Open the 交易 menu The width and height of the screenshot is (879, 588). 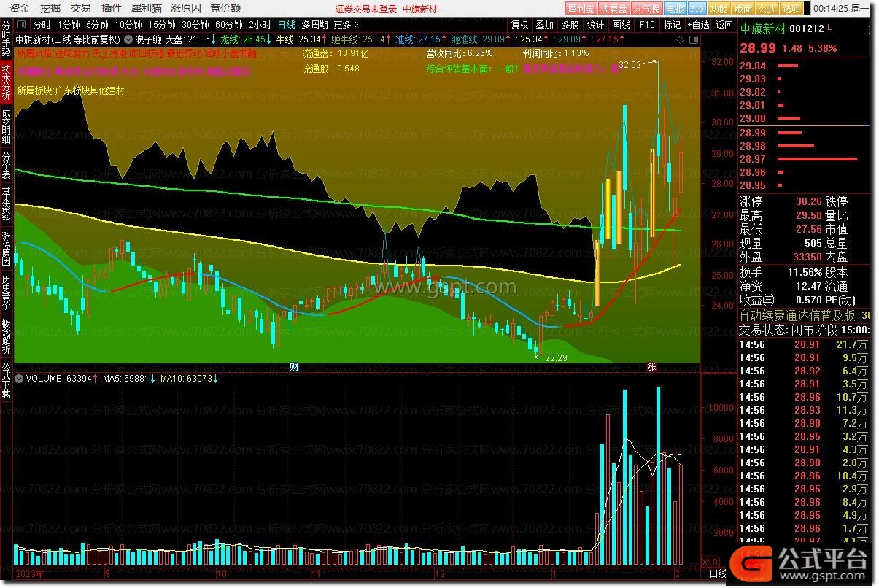(x=81, y=8)
